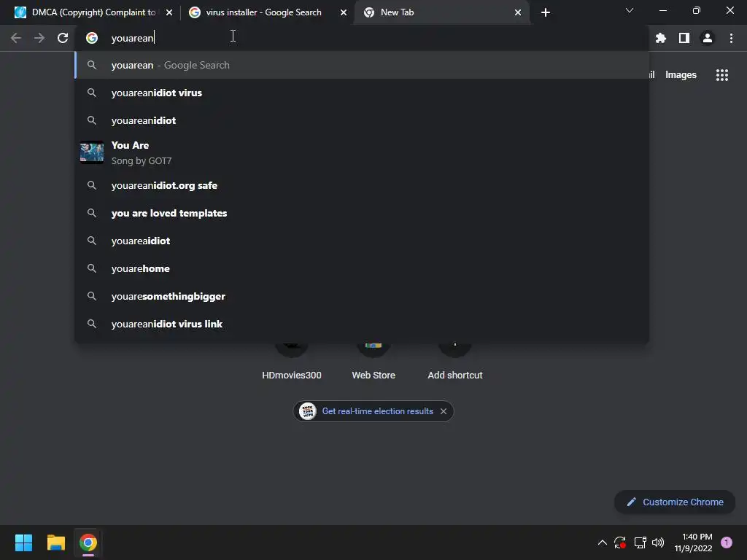
Task: Pick the 'youareanidiot' suggestion
Action: click(x=362, y=120)
